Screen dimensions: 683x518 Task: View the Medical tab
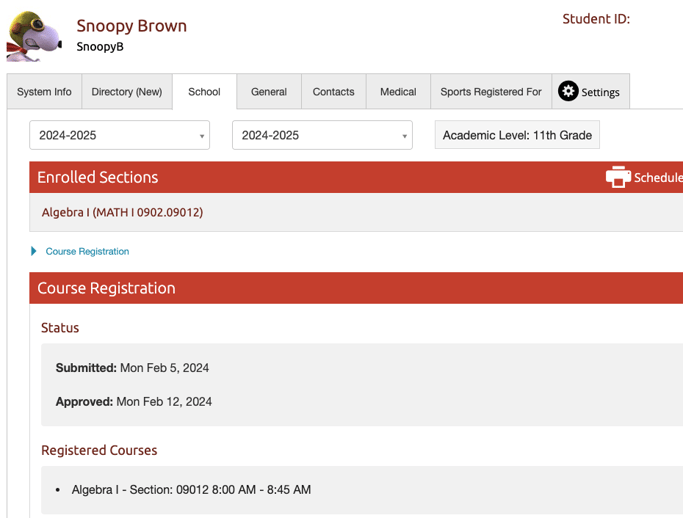click(x=398, y=92)
